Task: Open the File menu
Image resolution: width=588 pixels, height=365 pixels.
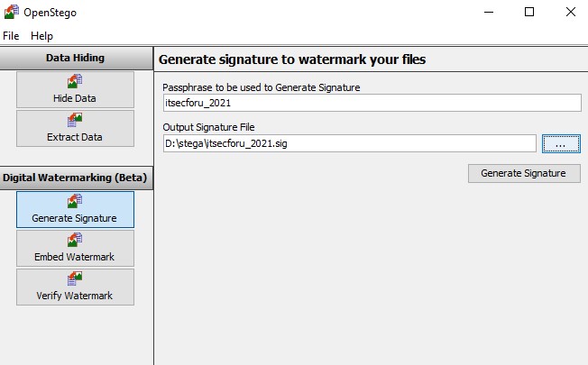Action: point(11,36)
